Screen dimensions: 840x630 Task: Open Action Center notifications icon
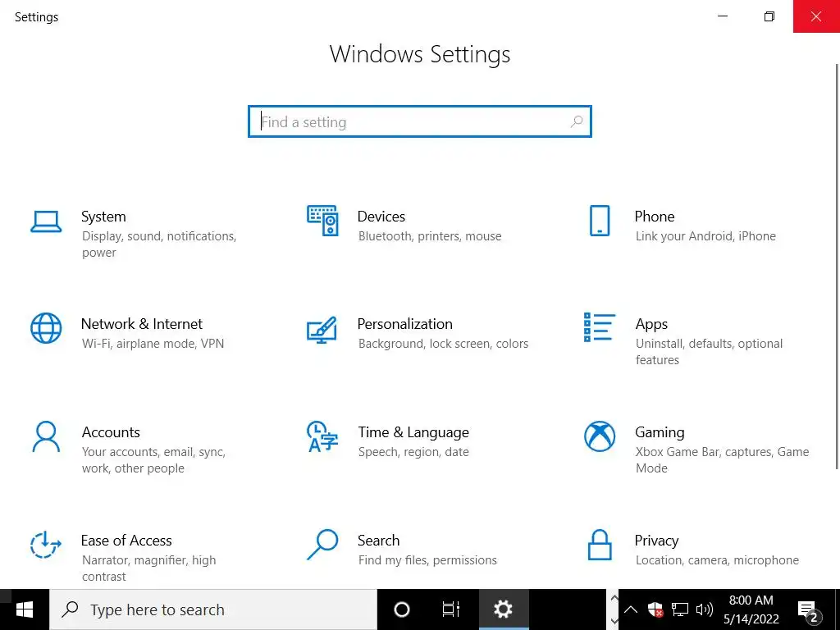point(808,609)
